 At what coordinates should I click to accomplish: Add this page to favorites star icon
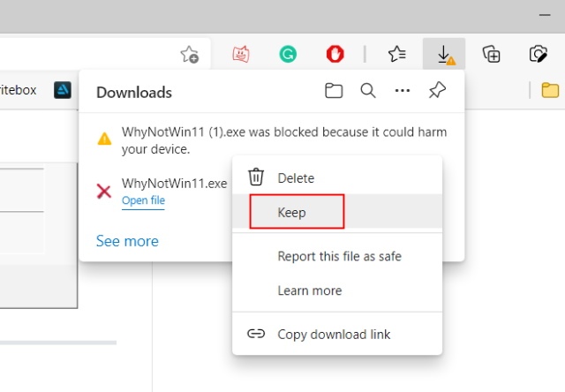click(x=190, y=55)
